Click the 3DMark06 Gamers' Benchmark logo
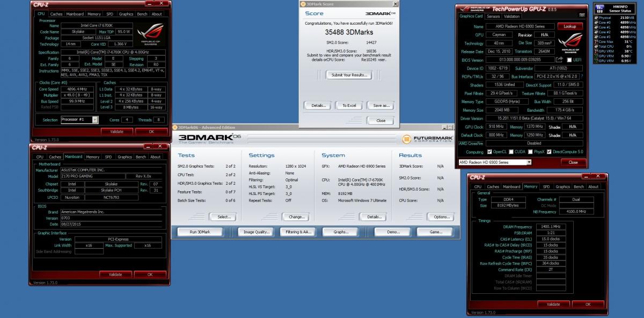The width and height of the screenshot is (644, 318). [210, 139]
